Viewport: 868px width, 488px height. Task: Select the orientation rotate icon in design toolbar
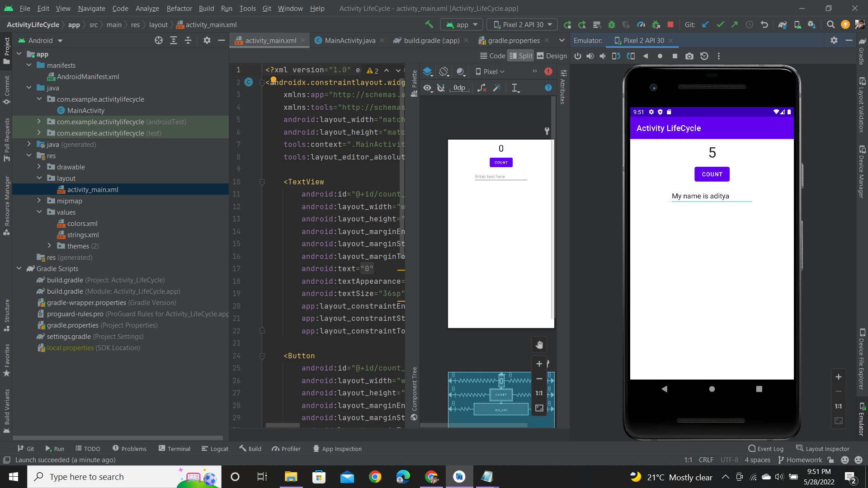pos(444,71)
